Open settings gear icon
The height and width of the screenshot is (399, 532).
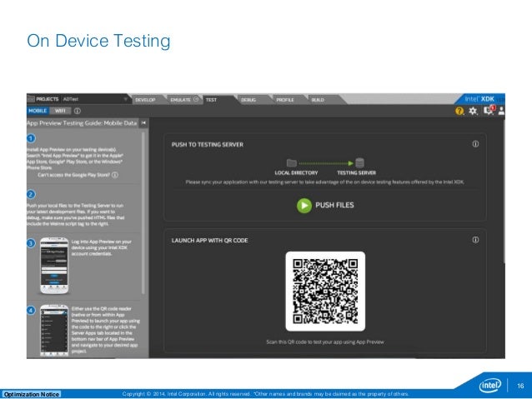(x=473, y=111)
